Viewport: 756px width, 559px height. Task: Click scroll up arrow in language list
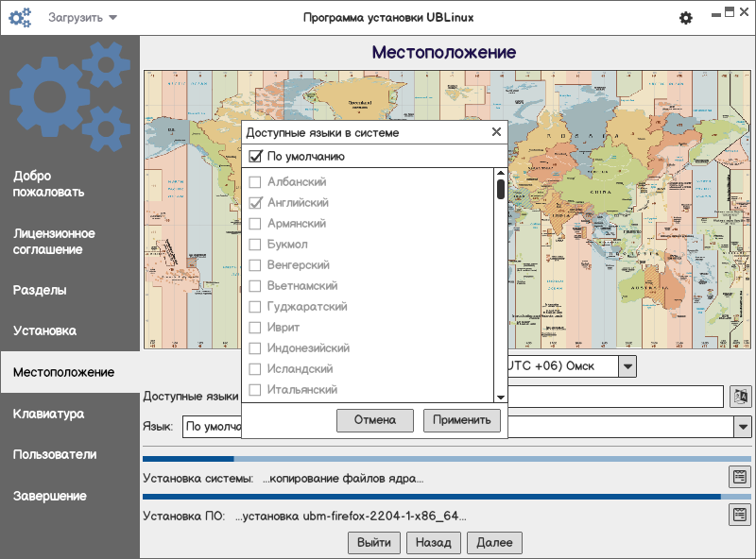click(501, 173)
